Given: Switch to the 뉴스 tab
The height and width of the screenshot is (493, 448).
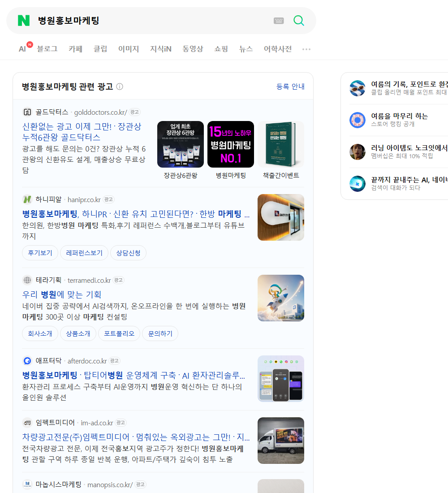Looking at the screenshot, I should click(x=246, y=49).
